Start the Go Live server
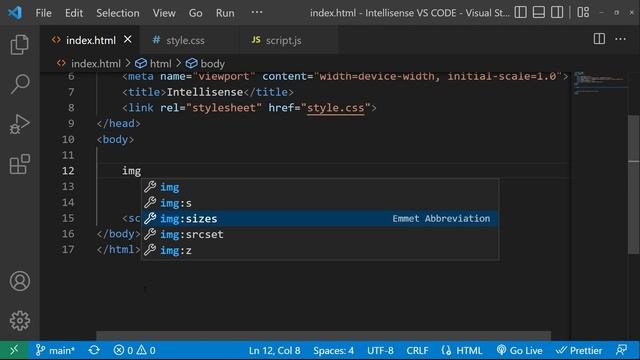This screenshot has width=640, height=360. (520, 351)
